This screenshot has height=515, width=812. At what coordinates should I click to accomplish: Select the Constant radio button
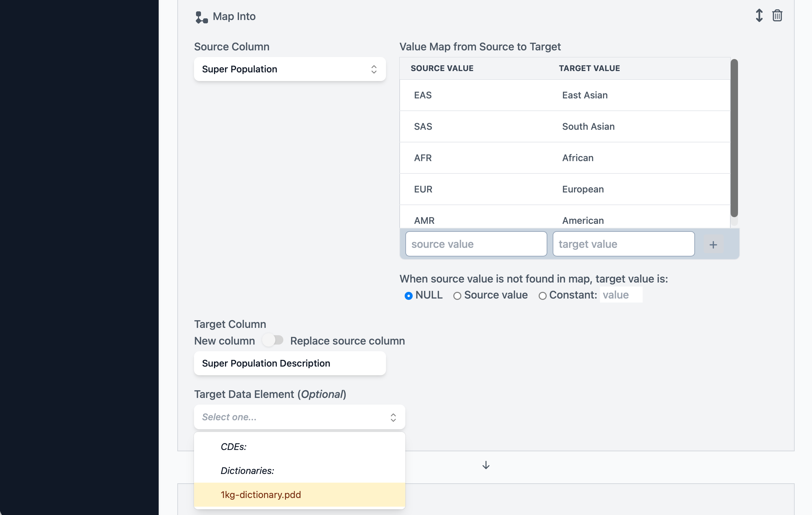click(x=543, y=296)
